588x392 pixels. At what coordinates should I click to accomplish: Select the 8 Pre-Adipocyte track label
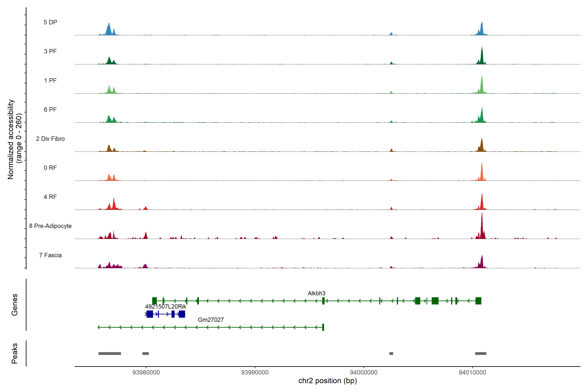[x=50, y=226]
